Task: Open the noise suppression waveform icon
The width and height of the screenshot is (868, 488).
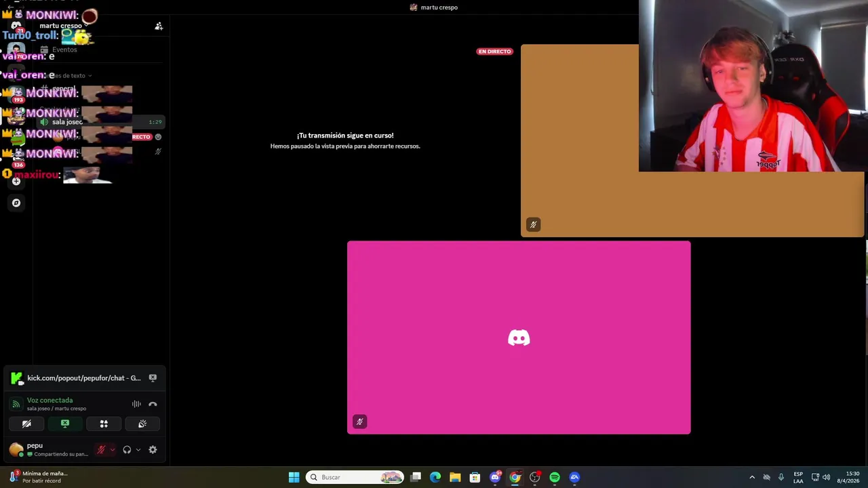Action: point(136,404)
